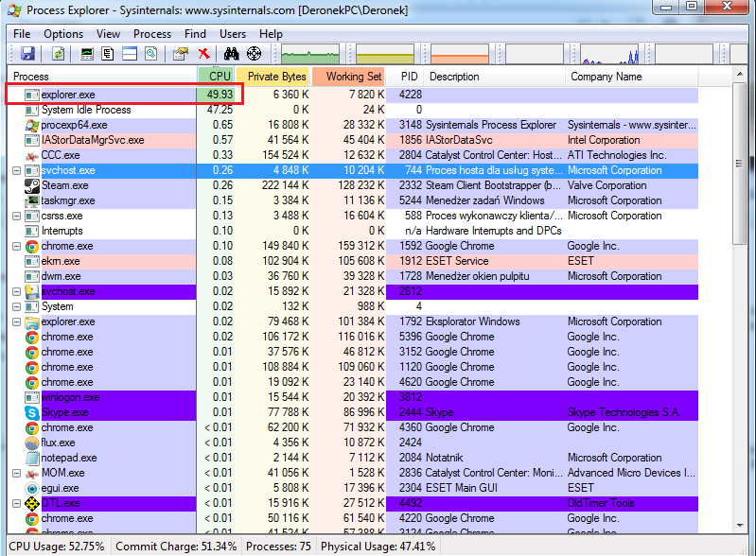The width and height of the screenshot is (756, 556).
Task: Collapse the OTL.exe tree node
Action: click(16, 503)
